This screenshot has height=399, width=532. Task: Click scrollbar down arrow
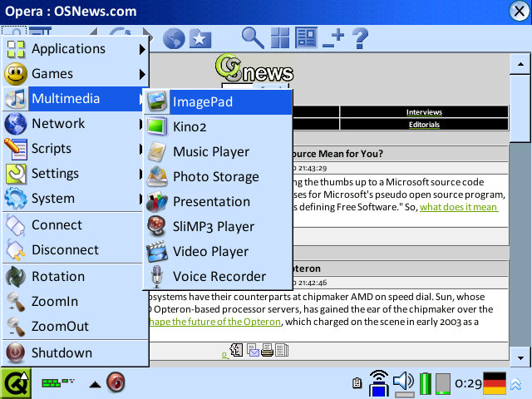520,357
